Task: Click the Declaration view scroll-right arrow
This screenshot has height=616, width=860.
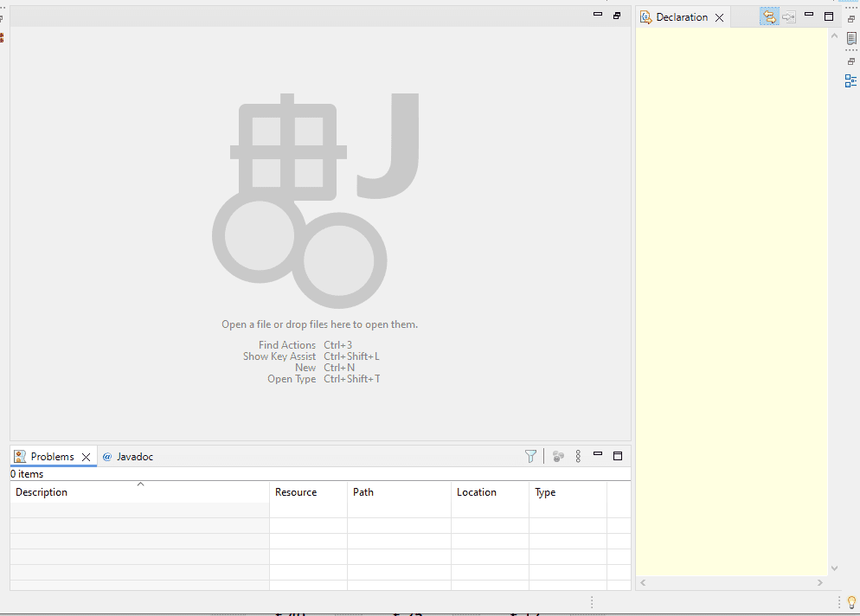Action: tap(820, 582)
